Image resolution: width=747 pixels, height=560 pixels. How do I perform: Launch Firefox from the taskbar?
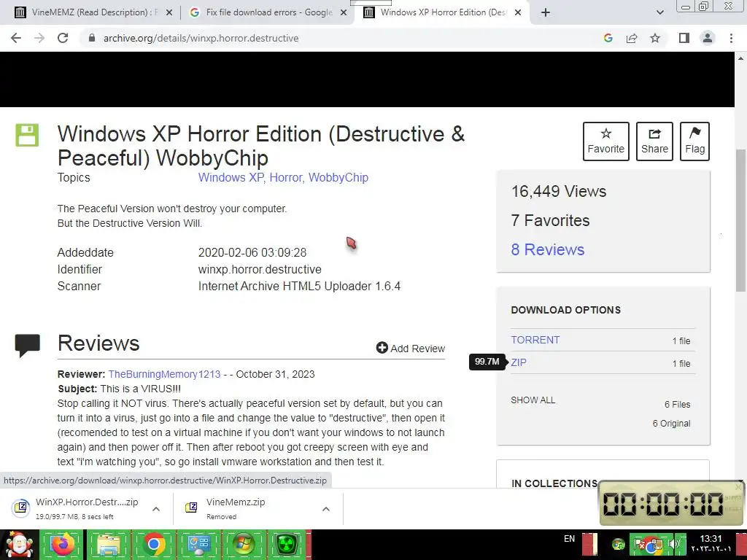(x=63, y=545)
